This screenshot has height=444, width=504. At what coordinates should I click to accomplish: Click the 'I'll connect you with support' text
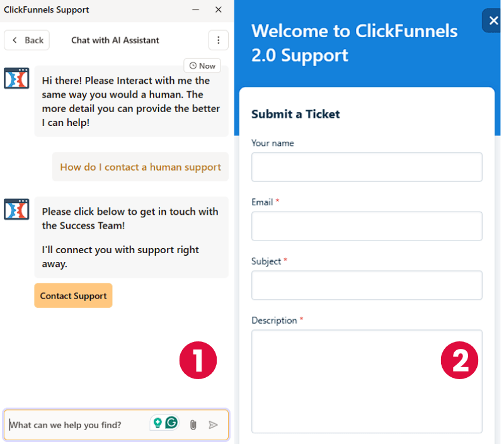[x=120, y=256]
